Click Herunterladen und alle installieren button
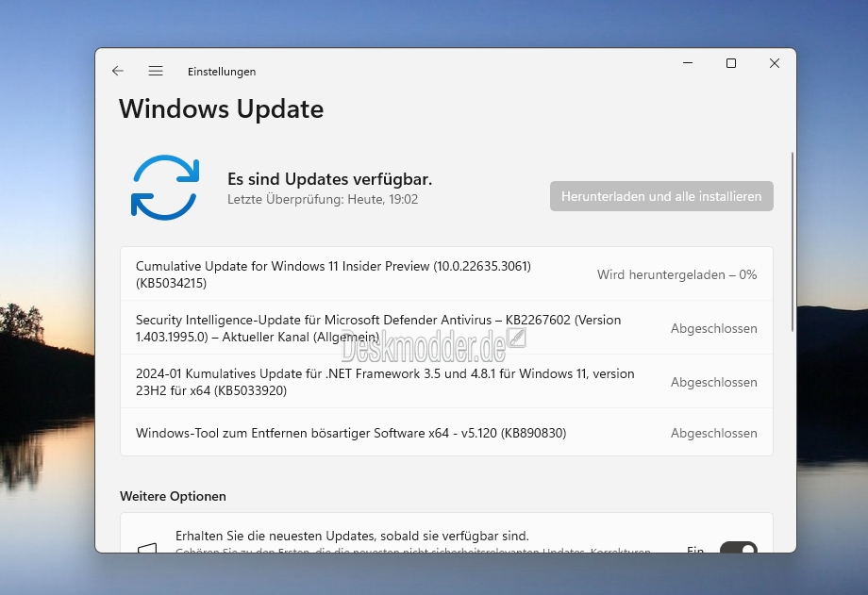The height and width of the screenshot is (595, 868). (661, 196)
